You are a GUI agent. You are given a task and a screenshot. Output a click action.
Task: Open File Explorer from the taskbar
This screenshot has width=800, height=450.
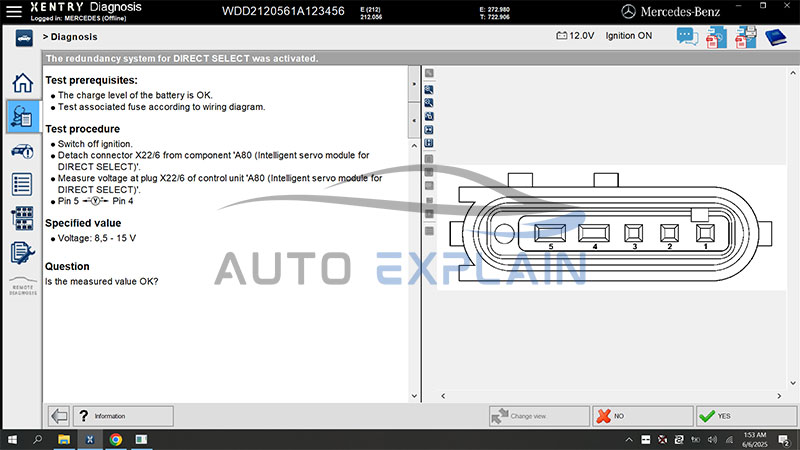pos(64,439)
